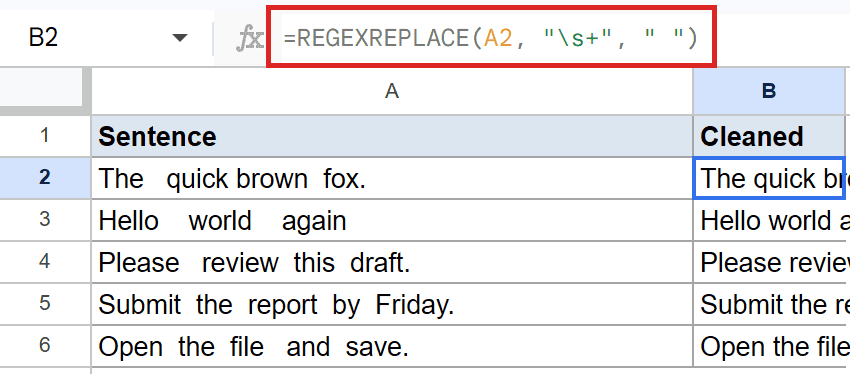850x374 pixels.
Task: Click the cell "Open the file and save."
Action: [x=392, y=346]
